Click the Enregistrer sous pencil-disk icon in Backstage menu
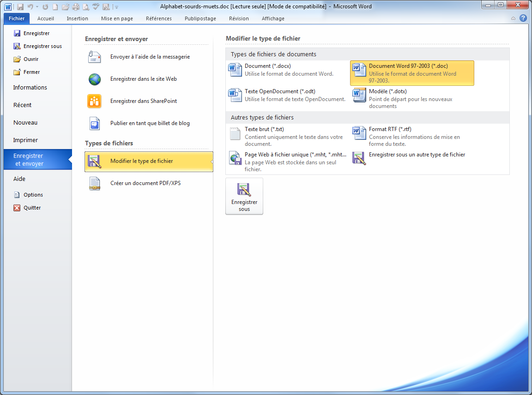Image resolution: width=532 pixels, height=395 pixels. point(17,46)
